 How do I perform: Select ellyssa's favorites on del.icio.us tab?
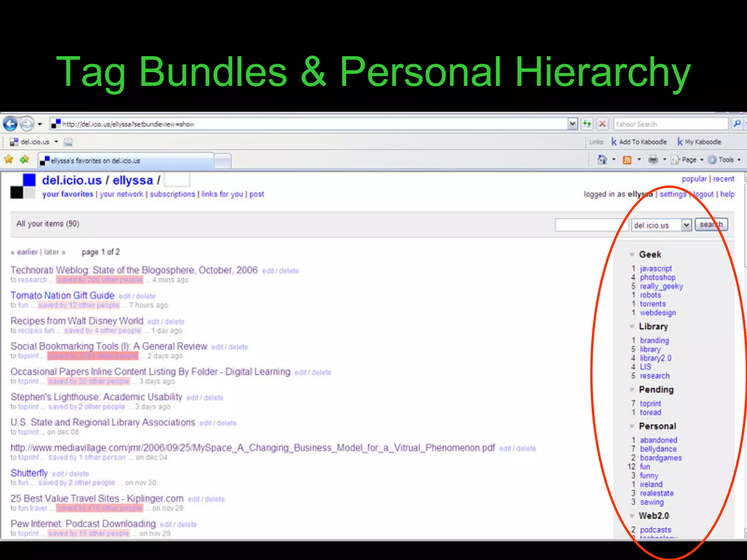[x=126, y=161]
